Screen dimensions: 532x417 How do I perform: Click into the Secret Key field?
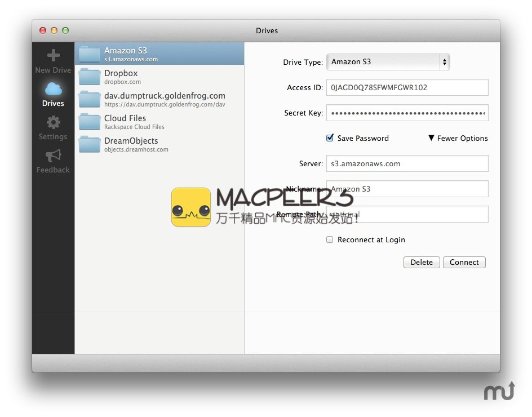pyautogui.click(x=407, y=113)
